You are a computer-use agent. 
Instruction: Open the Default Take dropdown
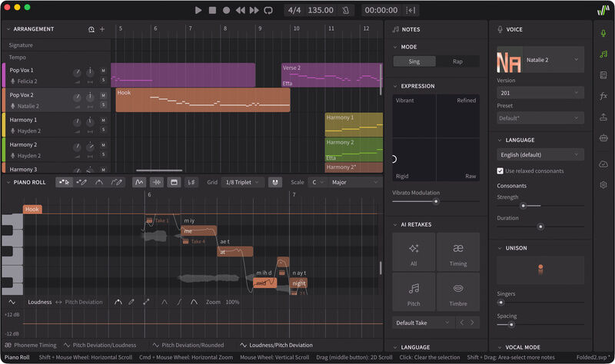click(x=423, y=323)
